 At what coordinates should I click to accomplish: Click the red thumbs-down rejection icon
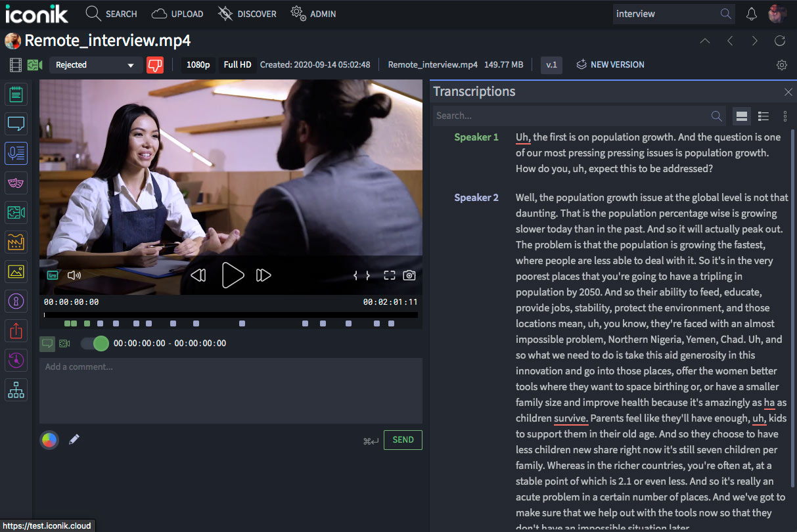pos(154,64)
